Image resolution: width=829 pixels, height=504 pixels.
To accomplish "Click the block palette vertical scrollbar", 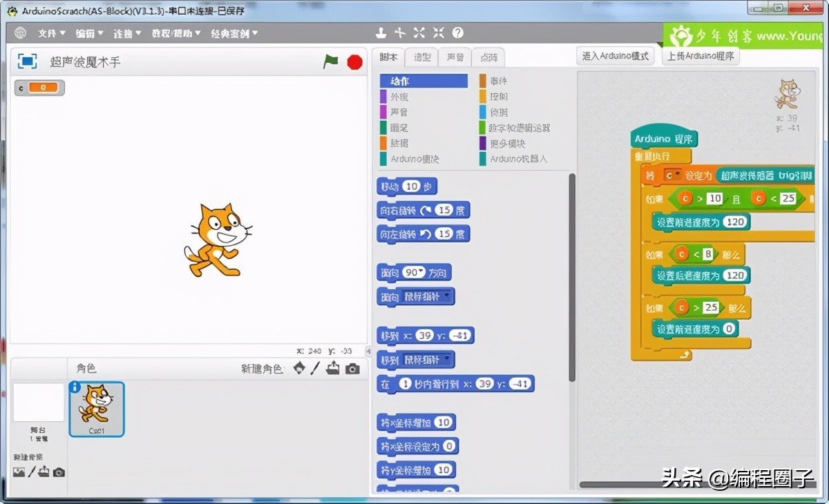I will click(571, 276).
